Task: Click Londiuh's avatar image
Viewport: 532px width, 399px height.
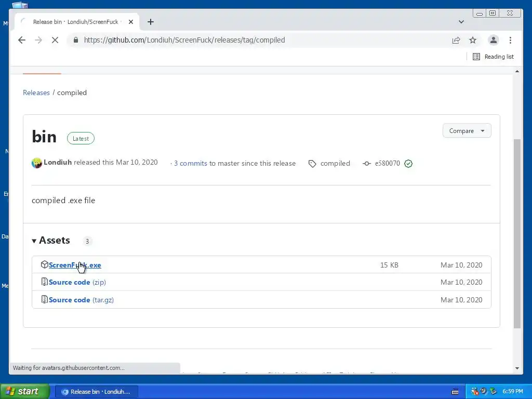Action: coord(37,163)
